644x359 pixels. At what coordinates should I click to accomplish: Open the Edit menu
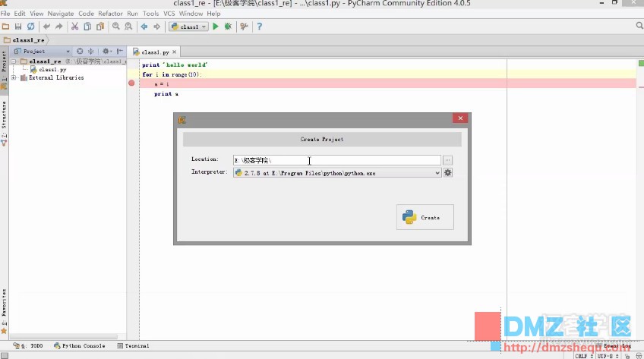click(x=20, y=14)
